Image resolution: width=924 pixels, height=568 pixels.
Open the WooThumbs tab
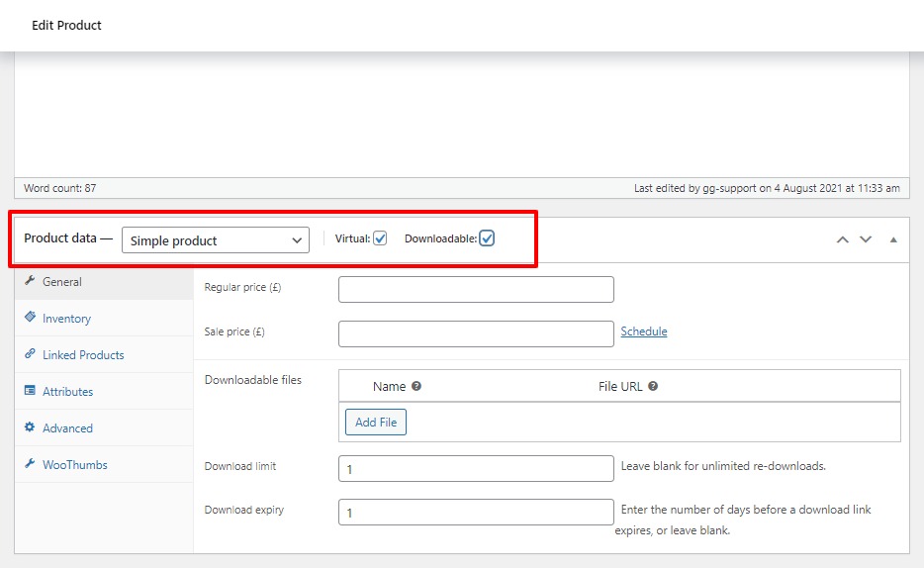click(x=104, y=464)
